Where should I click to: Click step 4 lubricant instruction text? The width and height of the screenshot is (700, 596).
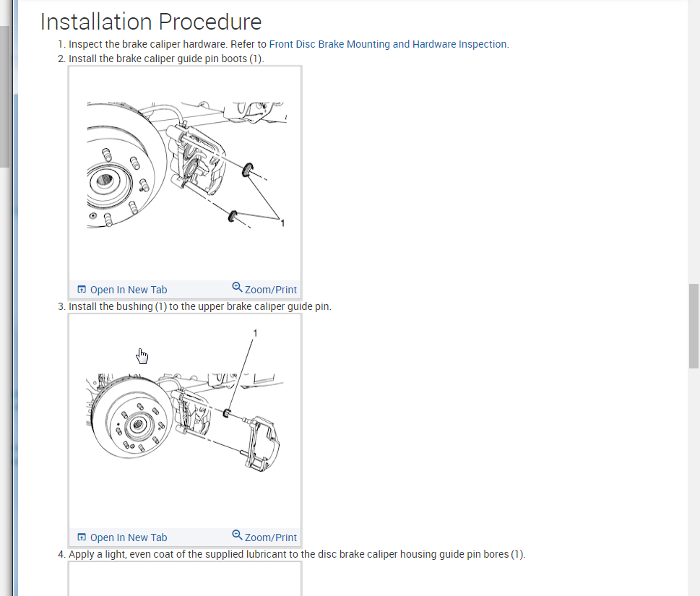coord(297,554)
